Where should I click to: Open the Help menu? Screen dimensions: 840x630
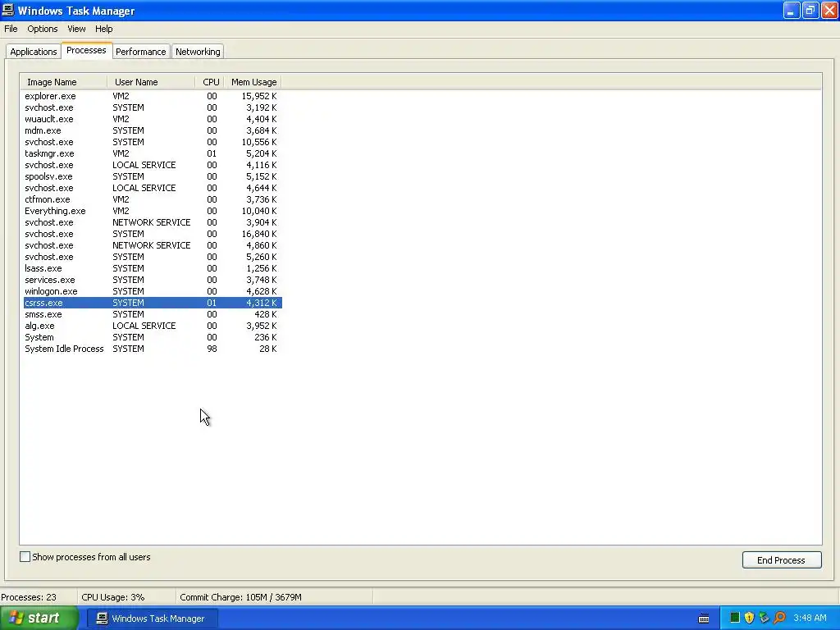[104, 29]
